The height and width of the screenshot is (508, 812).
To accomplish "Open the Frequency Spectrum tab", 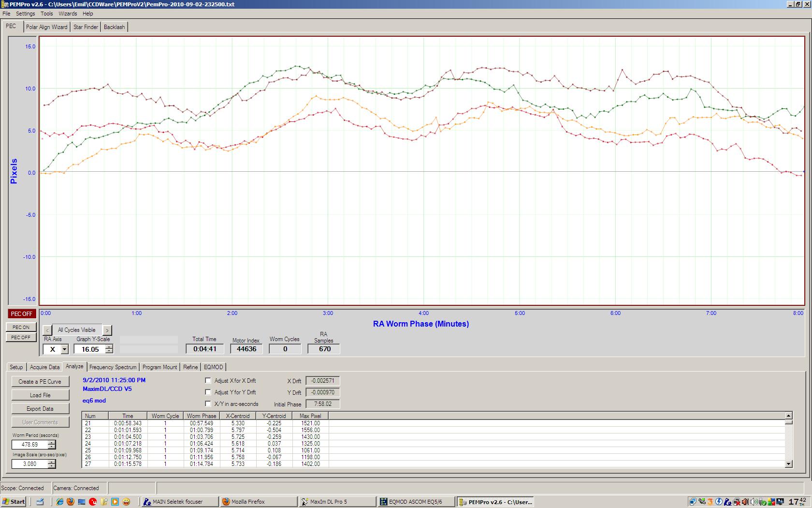I will [113, 367].
